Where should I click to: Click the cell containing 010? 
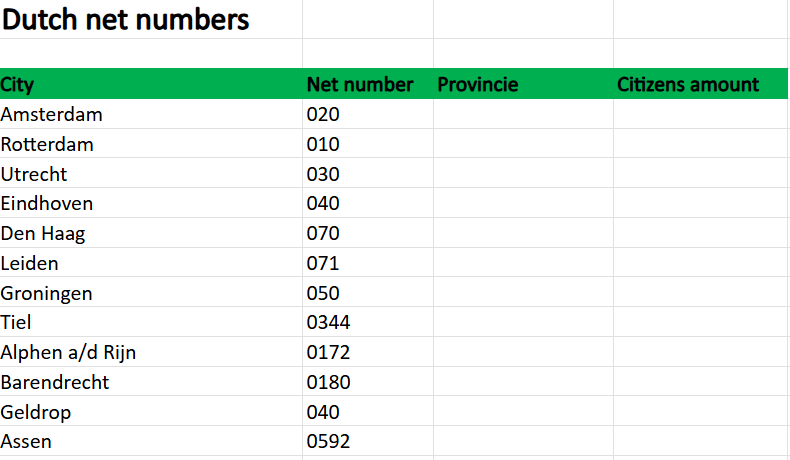tap(368, 144)
